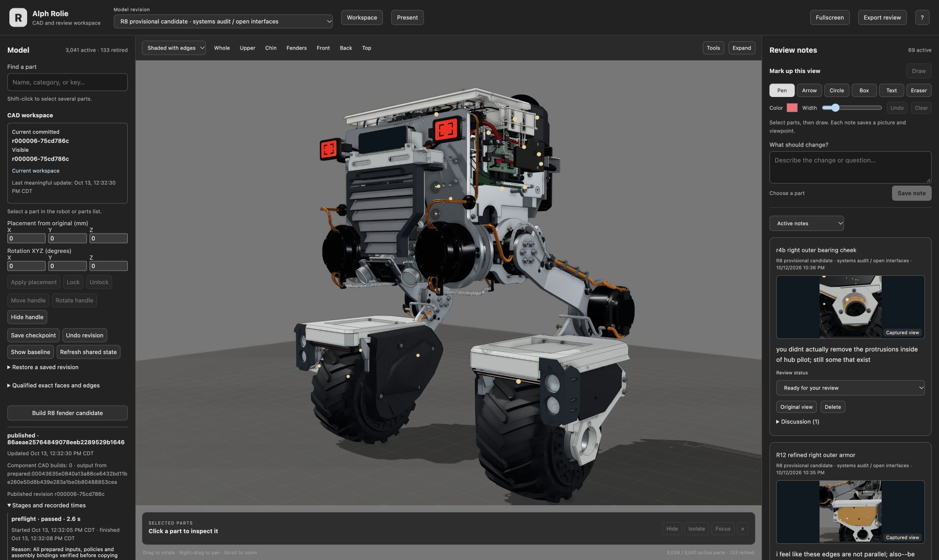Screen dimensions: 939x560
Task: Open the pink Color swatch
Action: tap(792, 108)
